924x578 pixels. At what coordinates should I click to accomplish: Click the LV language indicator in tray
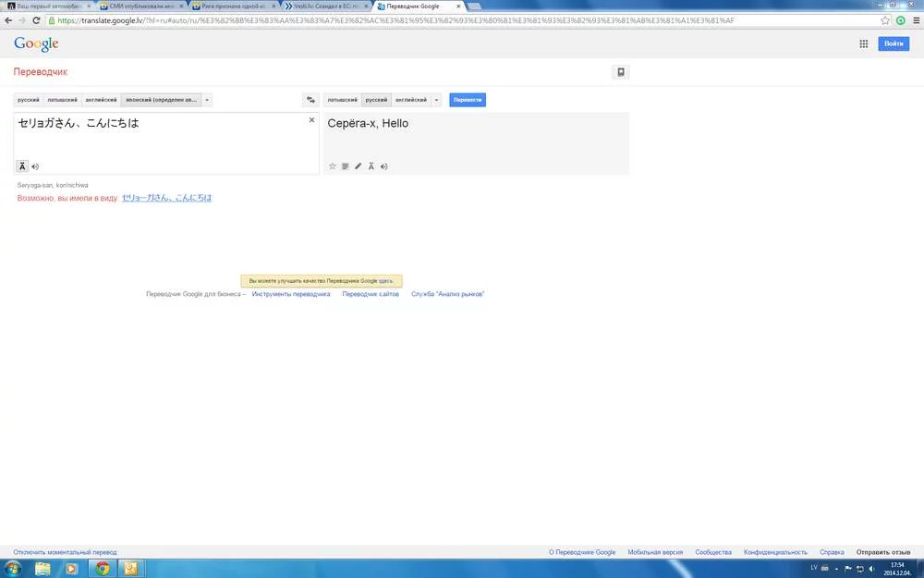[x=814, y=568]
